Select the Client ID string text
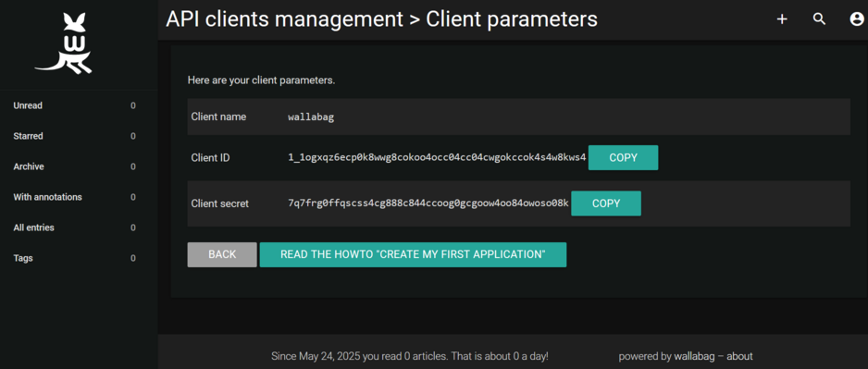Screen dimensions: 868x369 pyautogui.click(x=437, y=157)
